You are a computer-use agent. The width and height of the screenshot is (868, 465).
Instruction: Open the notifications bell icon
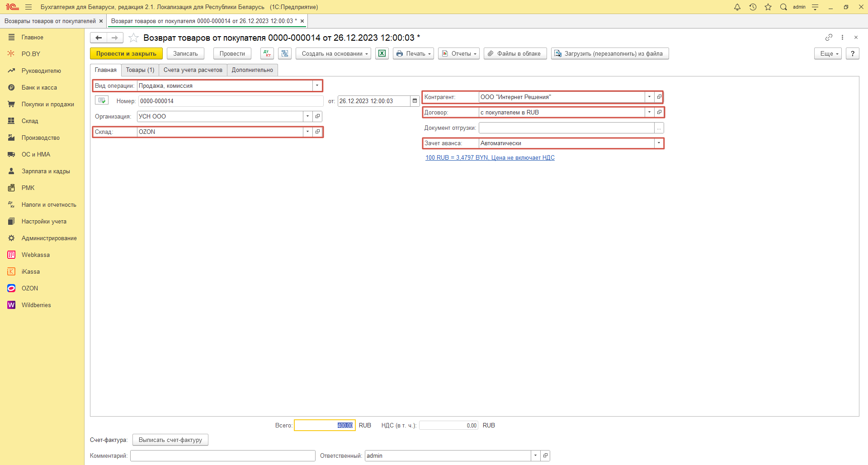click(x=737, y=7)
